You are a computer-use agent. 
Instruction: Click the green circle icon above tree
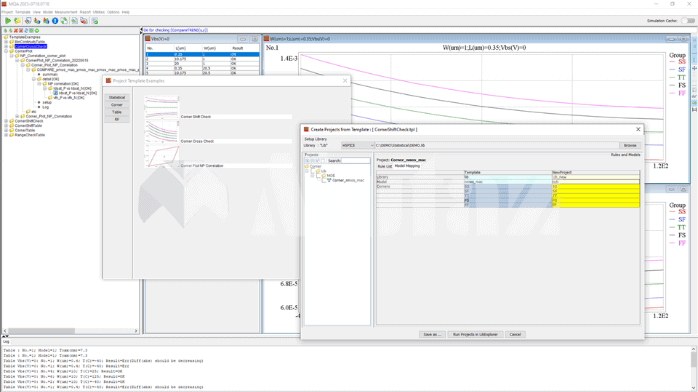(x=37, y=31)
